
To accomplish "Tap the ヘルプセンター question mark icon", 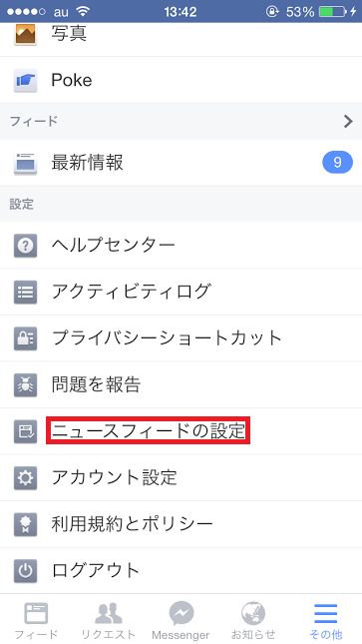I will click(26, 246).
